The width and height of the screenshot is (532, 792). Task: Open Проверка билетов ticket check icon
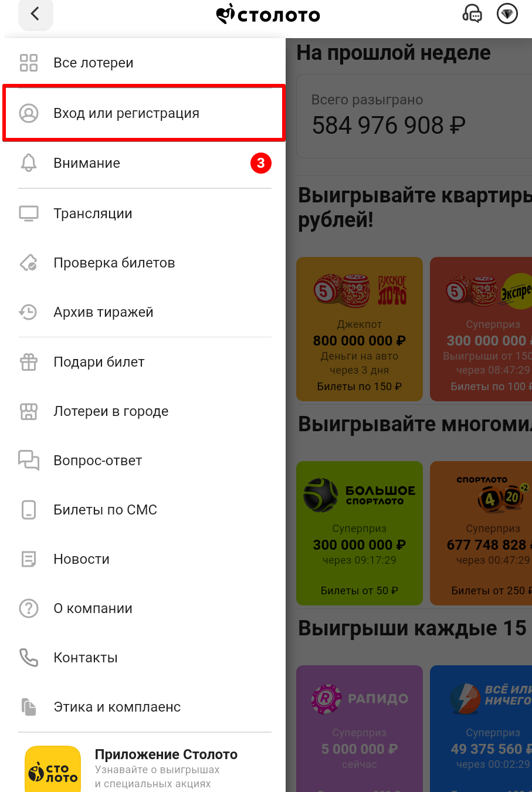click(x=29, y=263)
